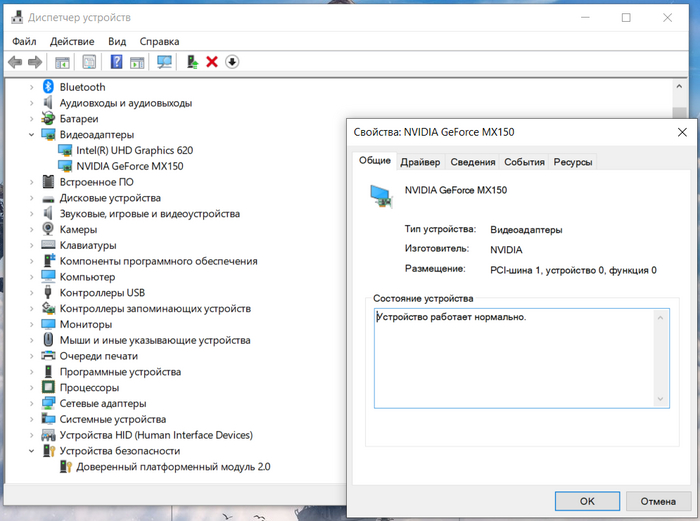Expand Компоненты программного обеспечения node
The height and width of the screenshot is (521, 700).
[x=31, y=261]
